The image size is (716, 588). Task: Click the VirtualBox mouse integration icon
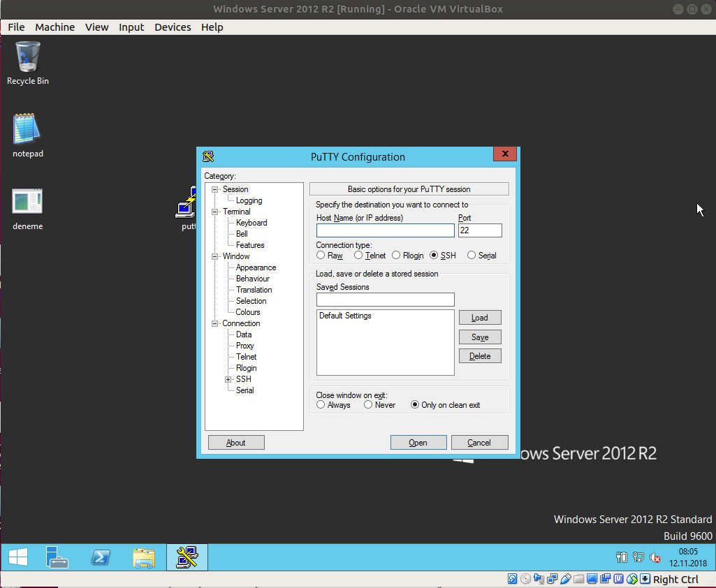pyautogui.click(x=632, y=580)
